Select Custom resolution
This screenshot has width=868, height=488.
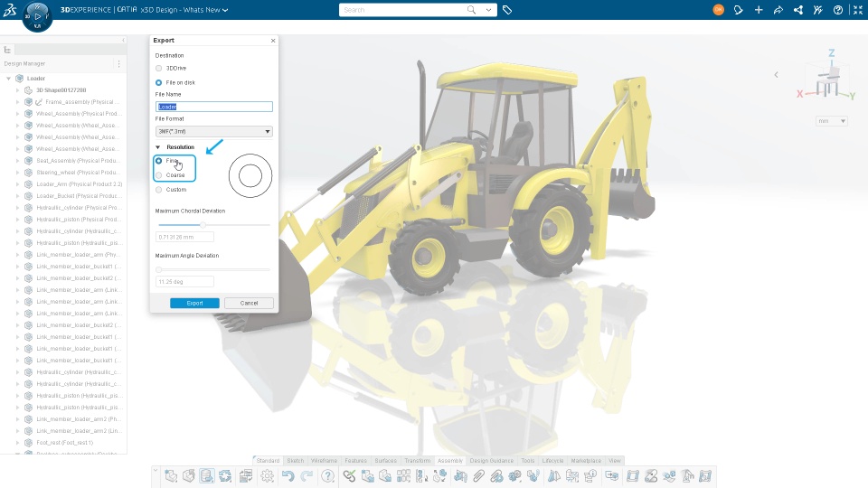click(159, 189)
